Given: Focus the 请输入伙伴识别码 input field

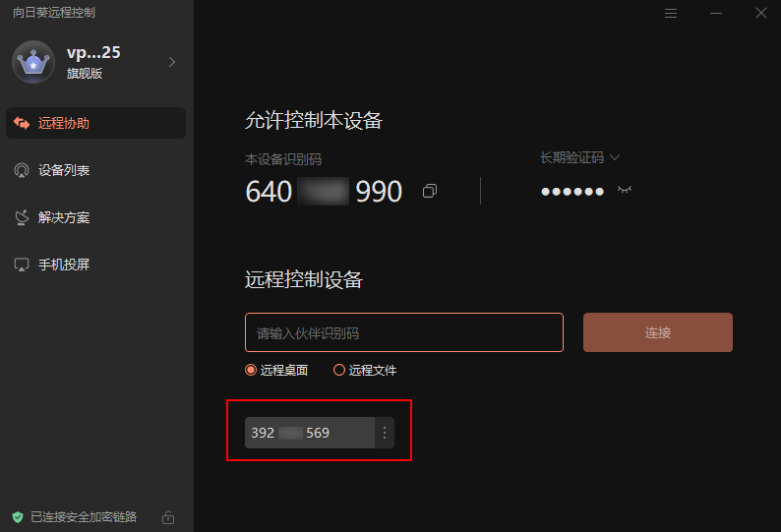Looking at the screenshot, I should [x=404, y=332].
